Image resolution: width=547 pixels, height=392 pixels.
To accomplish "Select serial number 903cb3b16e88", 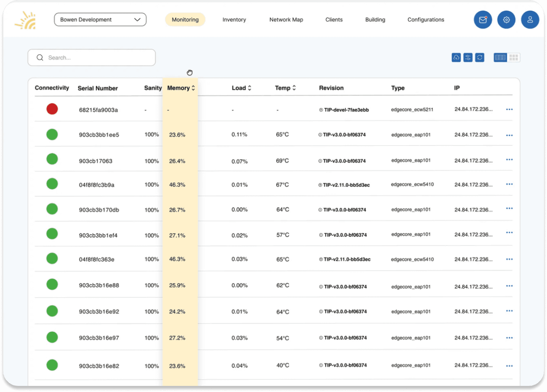I will tap(99, 285).
